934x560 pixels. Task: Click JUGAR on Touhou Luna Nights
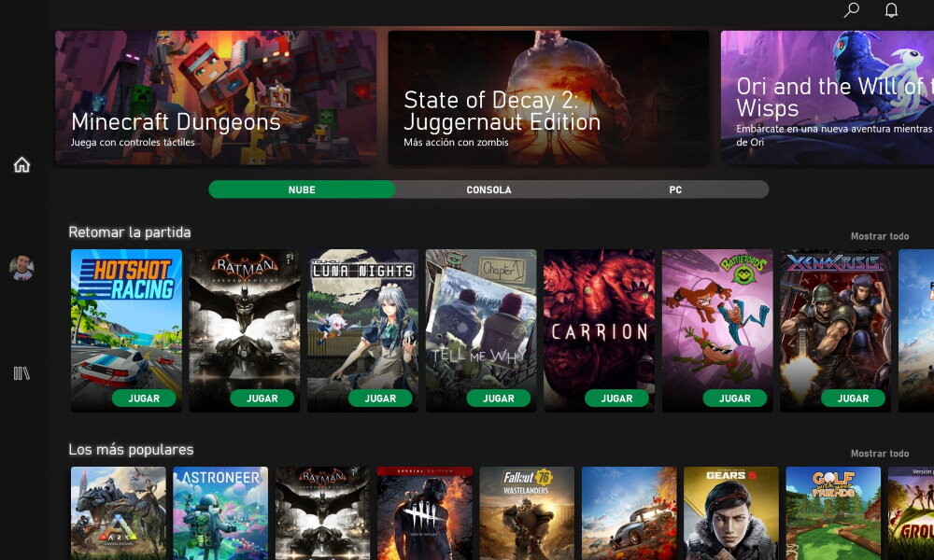pos(380,398)
